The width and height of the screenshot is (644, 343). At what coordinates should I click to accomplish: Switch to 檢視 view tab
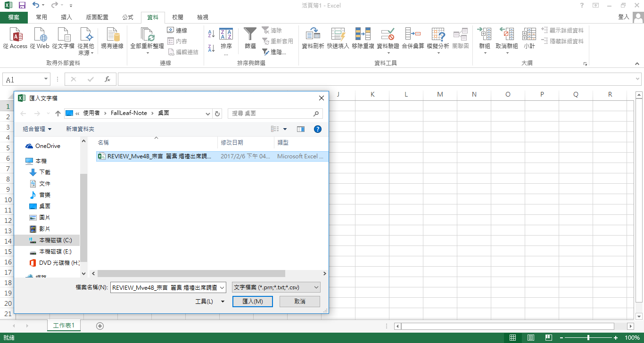203,17
